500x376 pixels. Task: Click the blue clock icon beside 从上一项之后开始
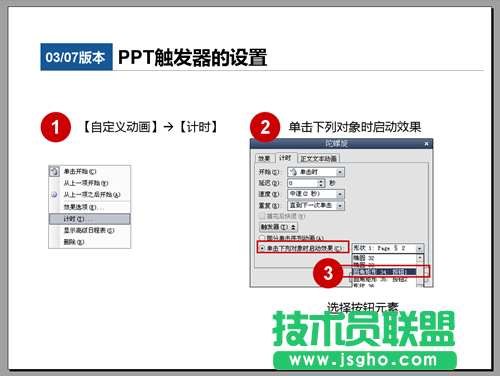tap(54, 195)
